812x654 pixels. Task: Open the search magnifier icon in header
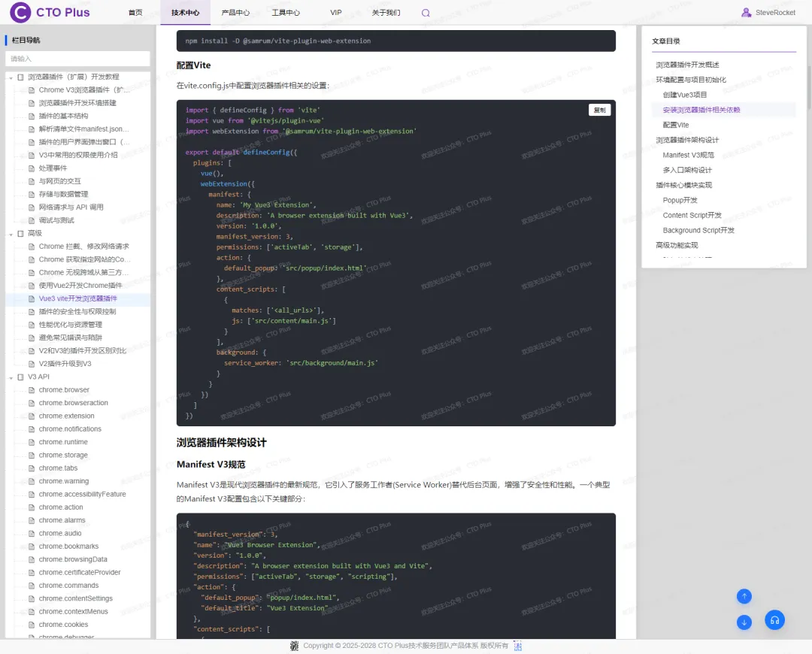point(426,13)
